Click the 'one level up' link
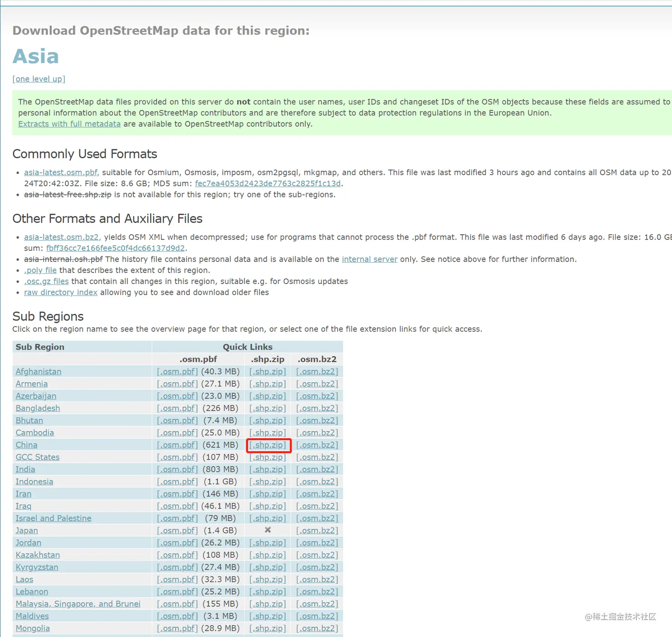The height and width of the screenshot is (637, 672). tap(39, 79)
